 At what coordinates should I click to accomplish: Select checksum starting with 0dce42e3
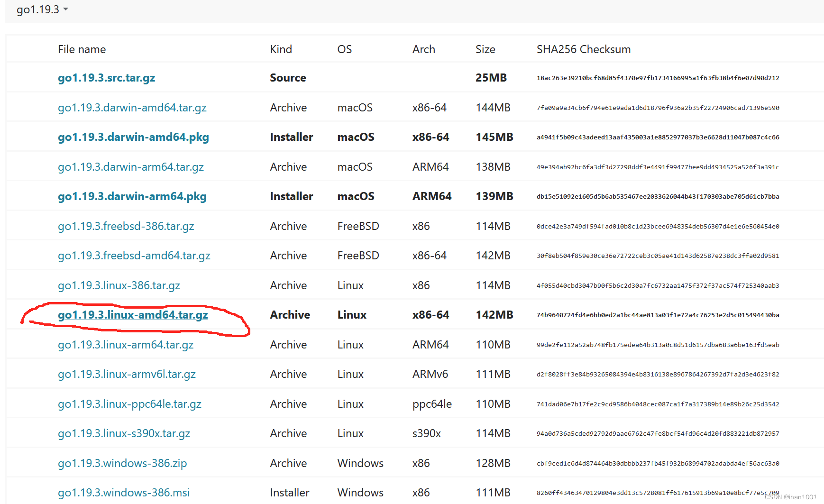point(658,227)
